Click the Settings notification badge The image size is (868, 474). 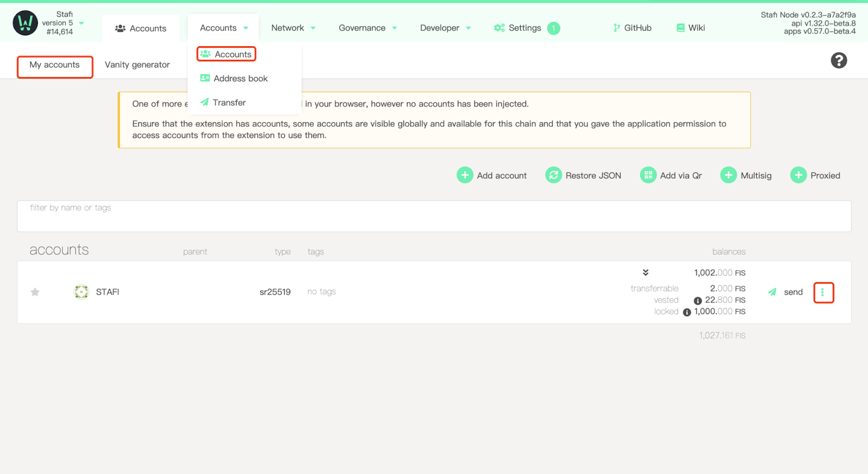[x=553, y=28]
